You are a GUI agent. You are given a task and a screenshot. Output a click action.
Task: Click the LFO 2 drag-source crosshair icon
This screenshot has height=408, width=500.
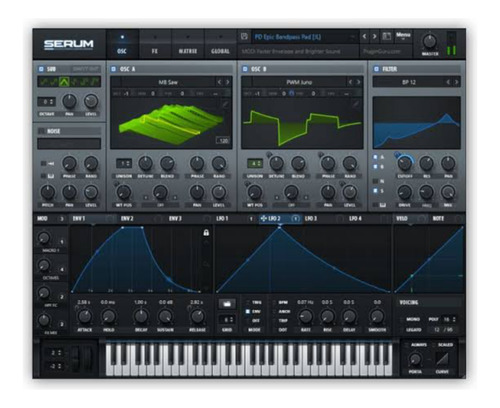[x=263, y=218]
